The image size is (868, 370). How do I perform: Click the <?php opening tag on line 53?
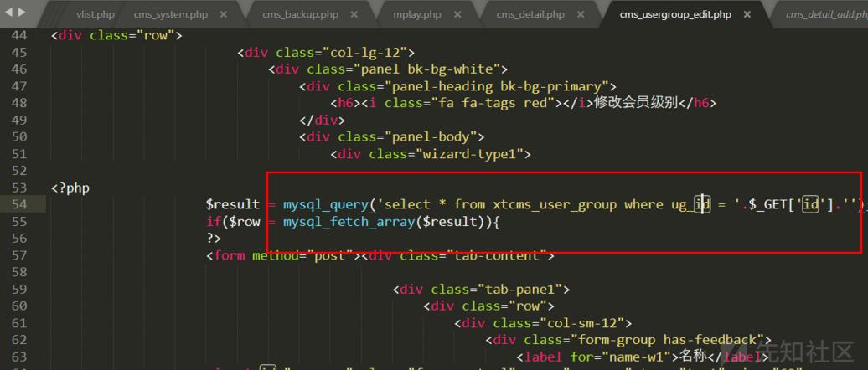coord(70,188)
